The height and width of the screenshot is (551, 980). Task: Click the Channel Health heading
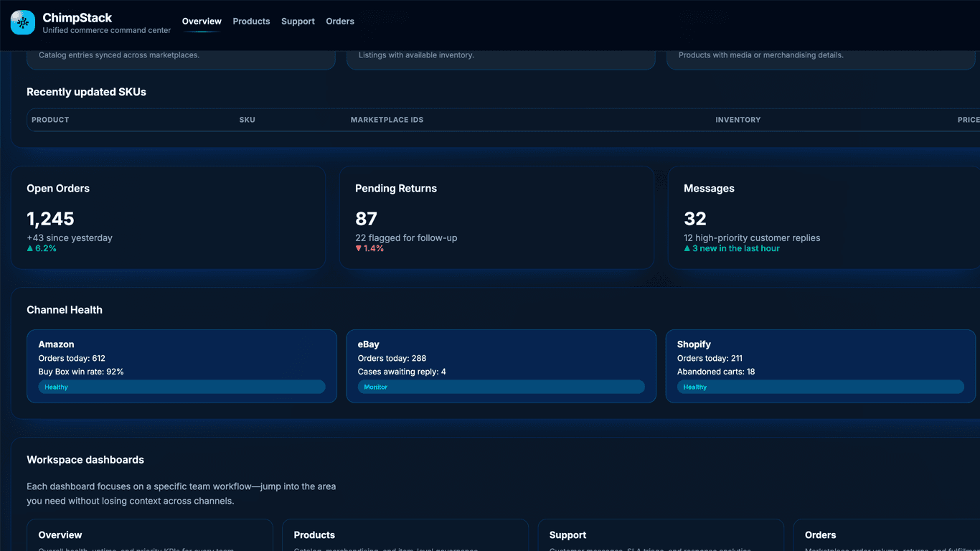(65, 310)
